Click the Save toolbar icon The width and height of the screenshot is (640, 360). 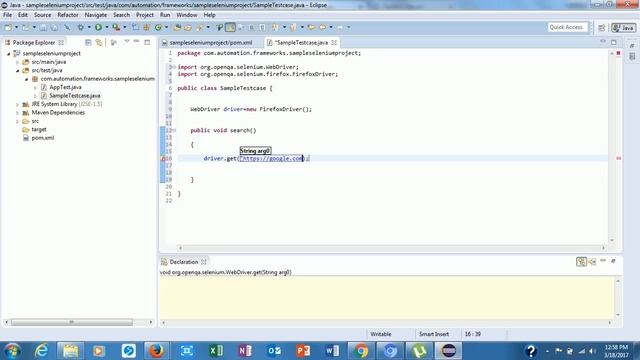(x=43, y=27)
